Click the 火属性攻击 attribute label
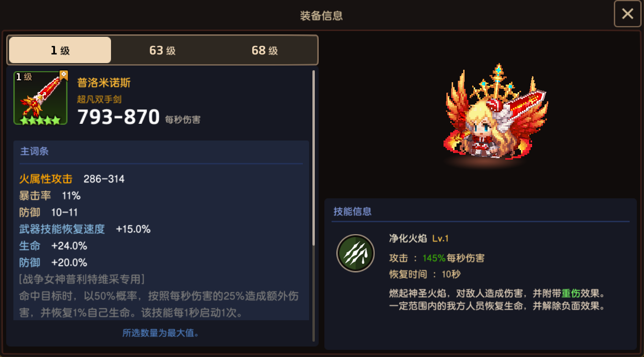 46,179
